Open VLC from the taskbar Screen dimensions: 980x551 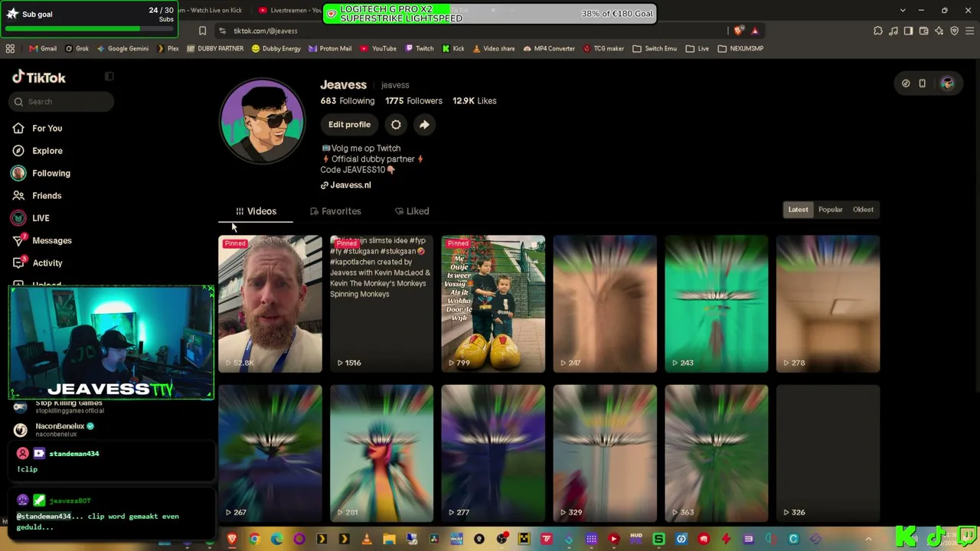pos(367,540)
